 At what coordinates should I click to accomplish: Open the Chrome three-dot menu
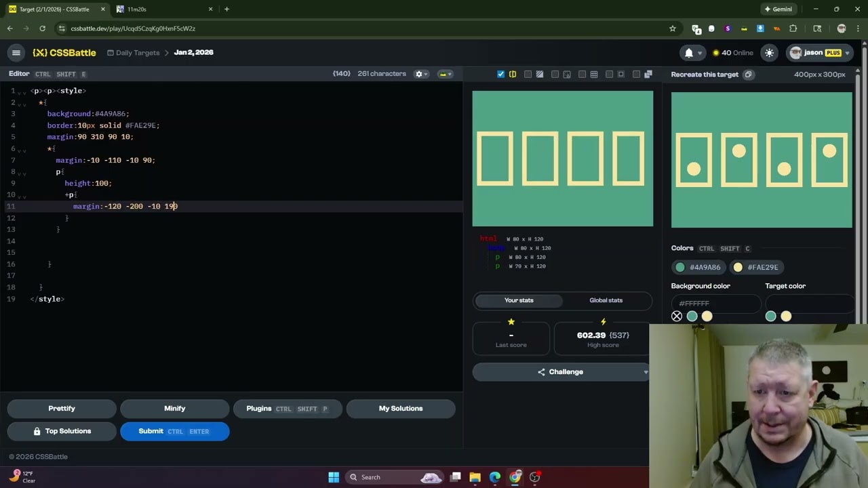tap(859, 28)
